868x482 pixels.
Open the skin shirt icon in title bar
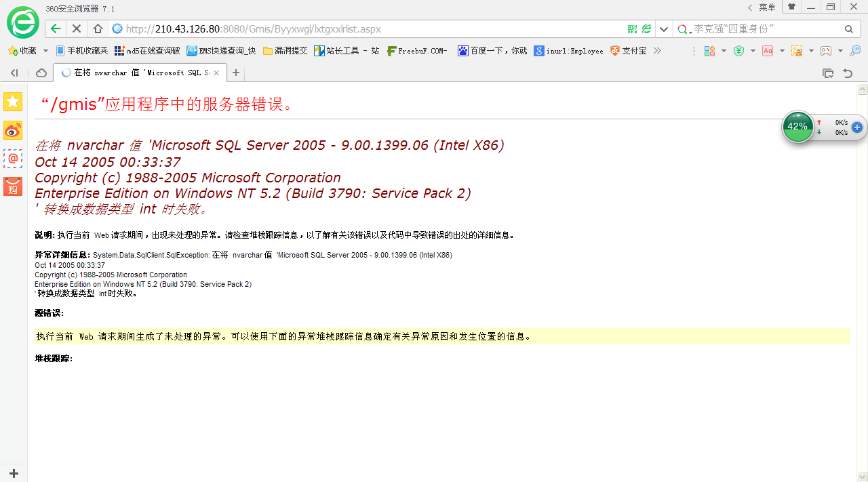pos(791,7)
